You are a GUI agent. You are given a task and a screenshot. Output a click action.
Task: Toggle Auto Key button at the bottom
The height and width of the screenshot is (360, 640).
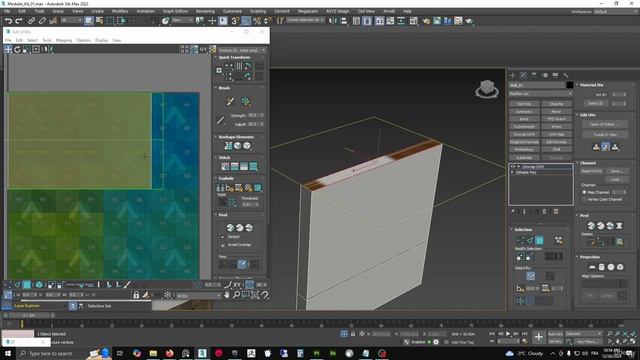pyautogui.click(x=555, y=334)
